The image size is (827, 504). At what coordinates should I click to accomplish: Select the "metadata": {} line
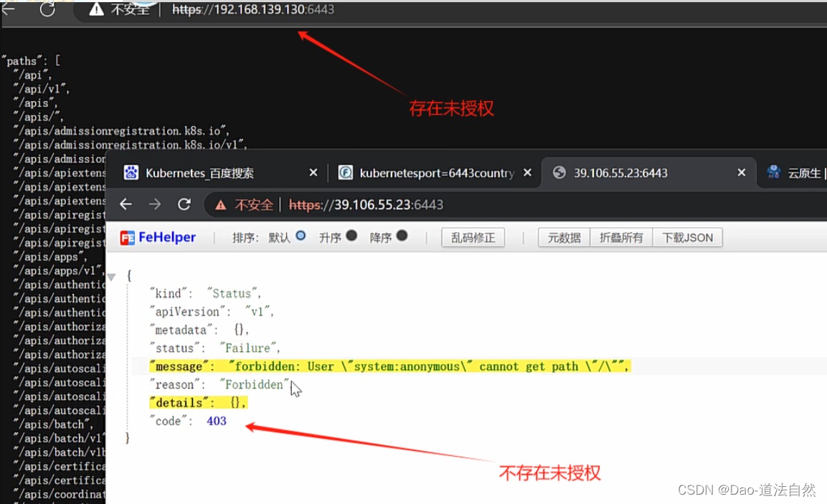(x=199, y=330)
